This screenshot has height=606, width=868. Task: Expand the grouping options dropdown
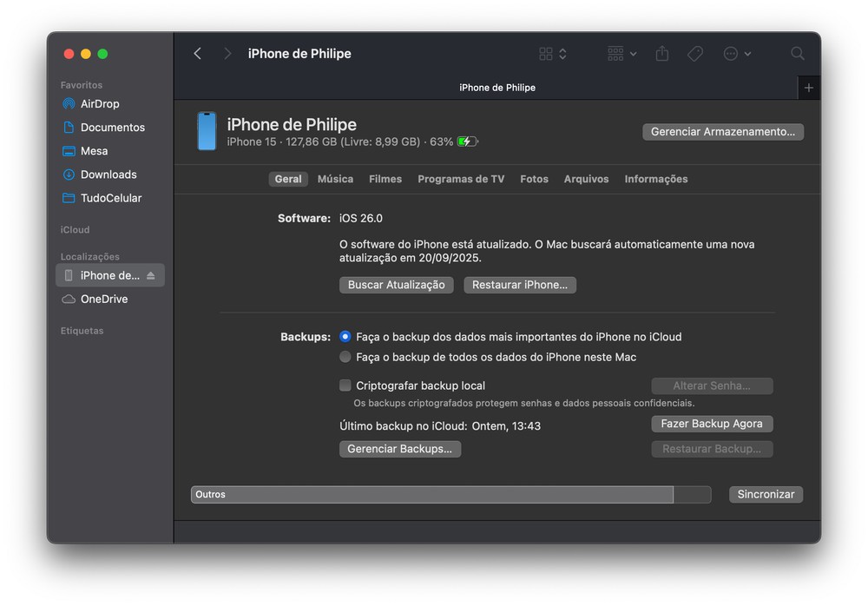[x=621, y=54]
